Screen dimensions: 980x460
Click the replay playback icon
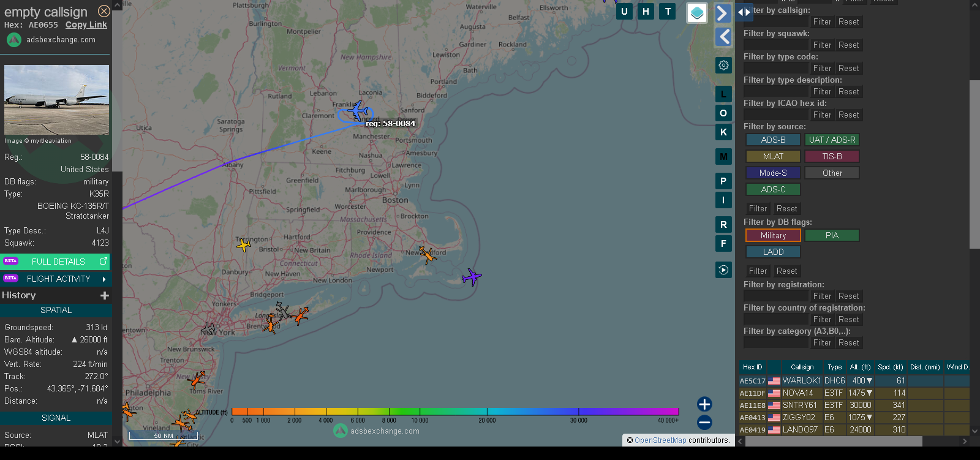click(723, 270)
